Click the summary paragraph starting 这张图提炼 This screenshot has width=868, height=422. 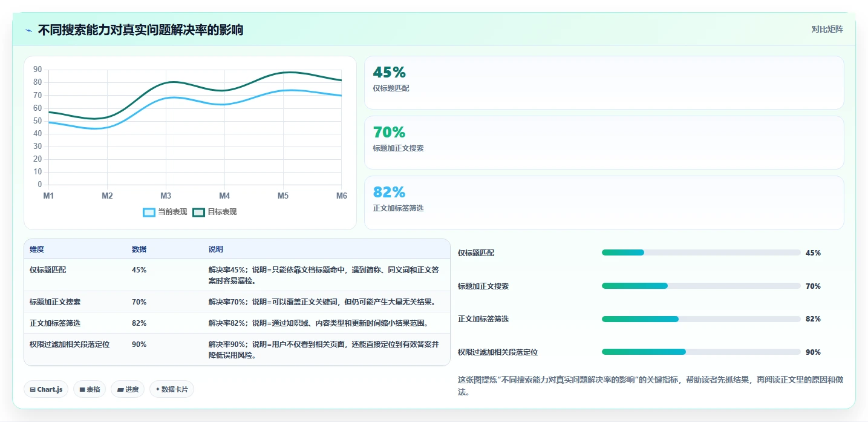650,386
